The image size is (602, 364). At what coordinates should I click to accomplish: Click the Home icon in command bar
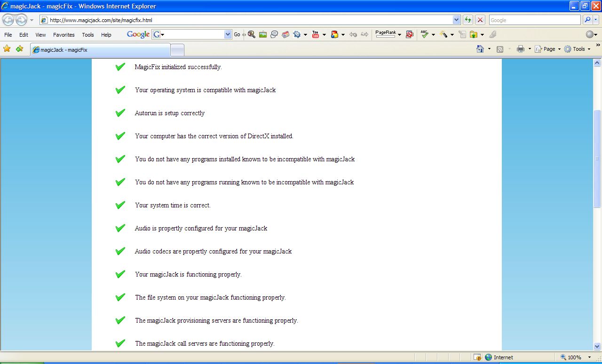[x=480, y=49]
